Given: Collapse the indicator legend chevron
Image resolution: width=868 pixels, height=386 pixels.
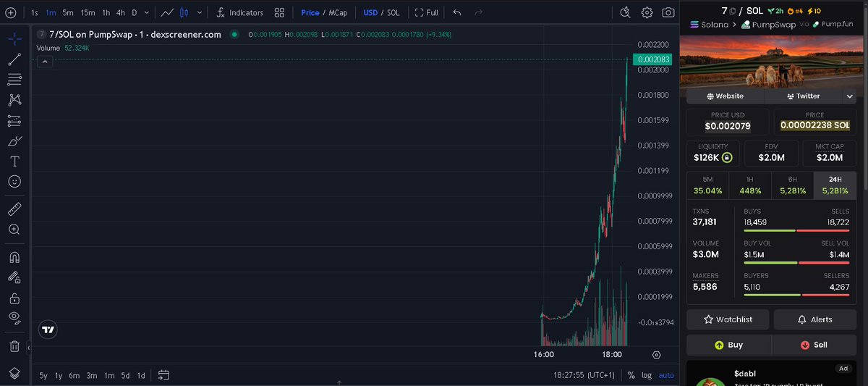Looking at the screenshot, I should click(x=45, y=62).
